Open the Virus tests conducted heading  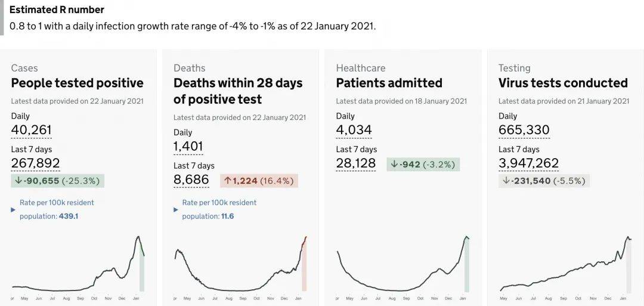coord(563,83)
